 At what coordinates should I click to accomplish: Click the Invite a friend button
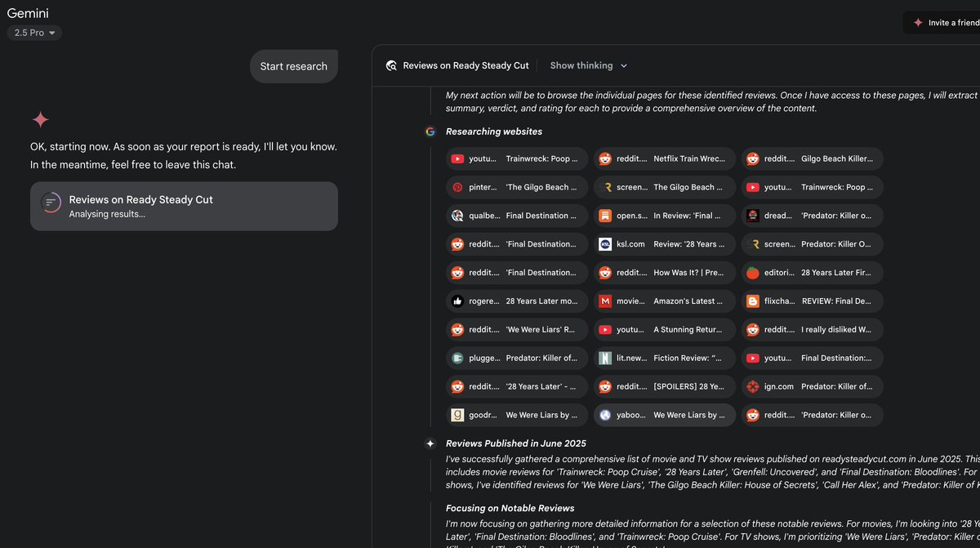pyautogui.click(x=944, y=23)
